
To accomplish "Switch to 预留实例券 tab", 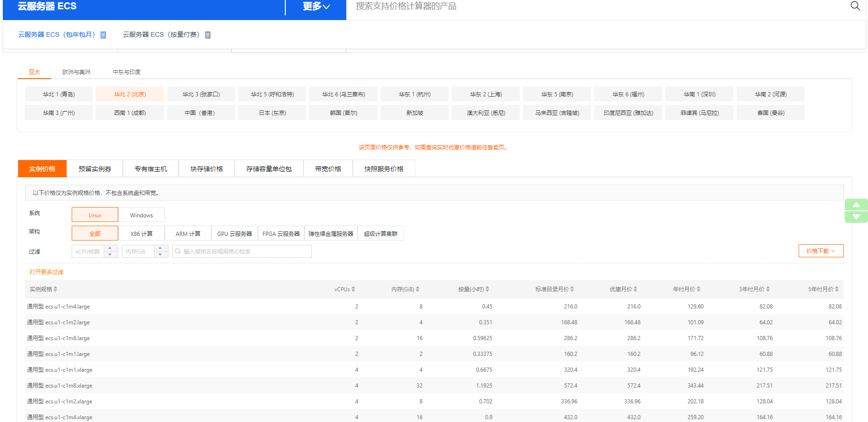I will point(95,169).
